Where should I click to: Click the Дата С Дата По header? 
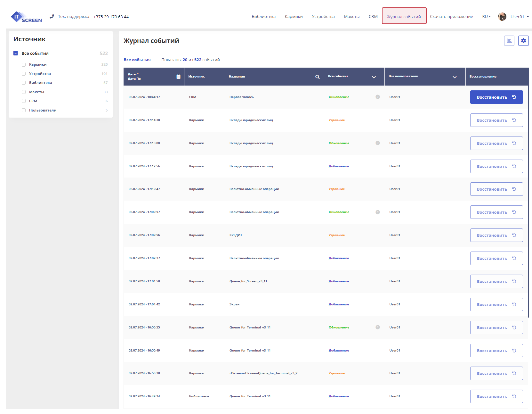tap(154, 77)
